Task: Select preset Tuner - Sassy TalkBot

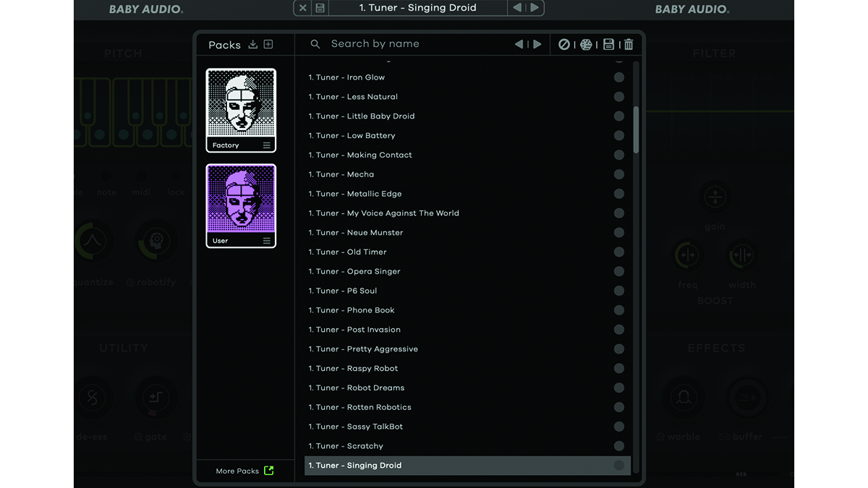Action: 467,427
